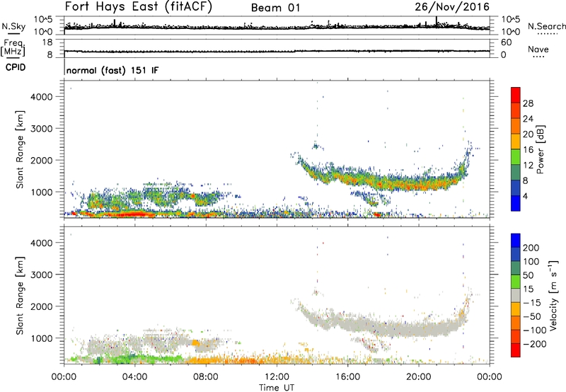Click the '-50' velocity scale value
The width and height of the screenshot is (566, 392).
point(532,316)
